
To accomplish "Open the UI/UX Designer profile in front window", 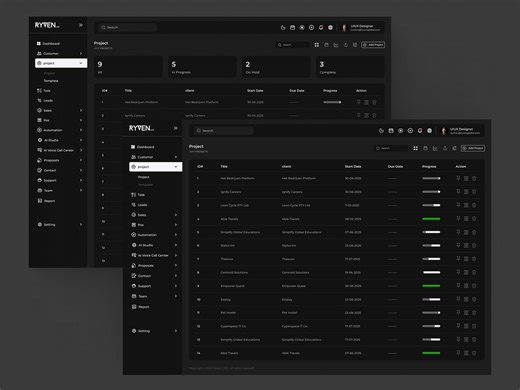I will point(461,131).
